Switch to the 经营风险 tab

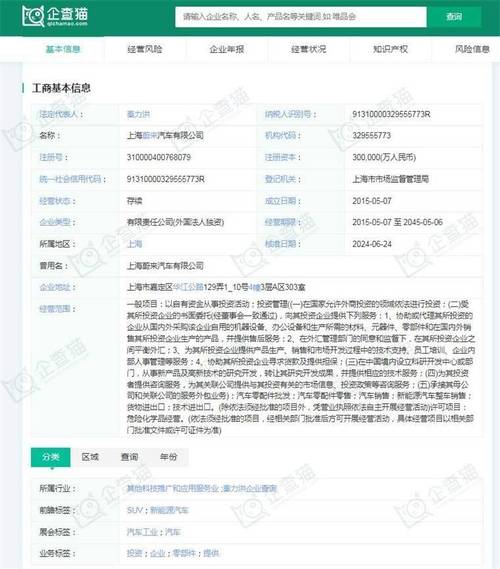tap(145, 49)
